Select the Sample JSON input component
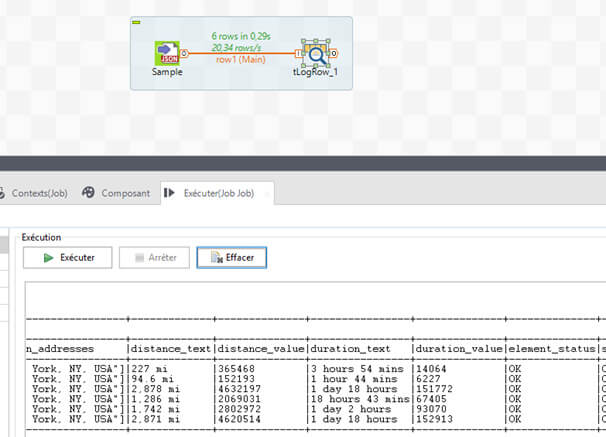 (167, 53)
